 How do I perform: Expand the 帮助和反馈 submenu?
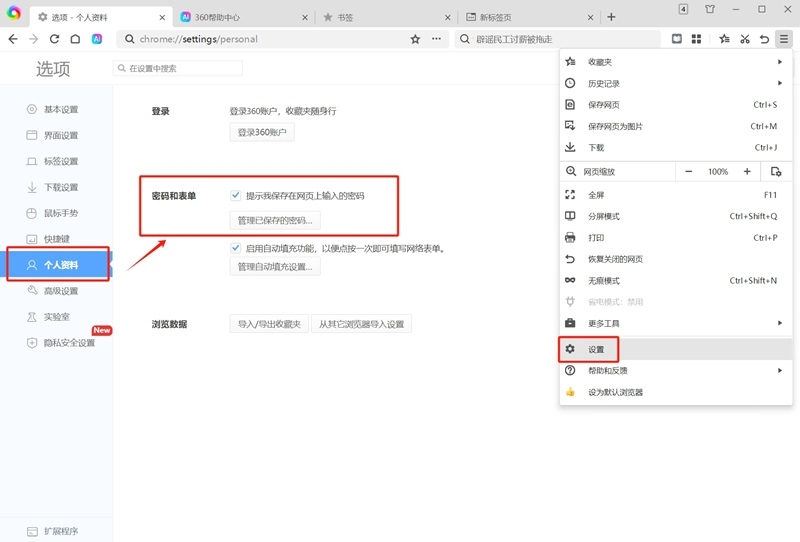[676, 371]
